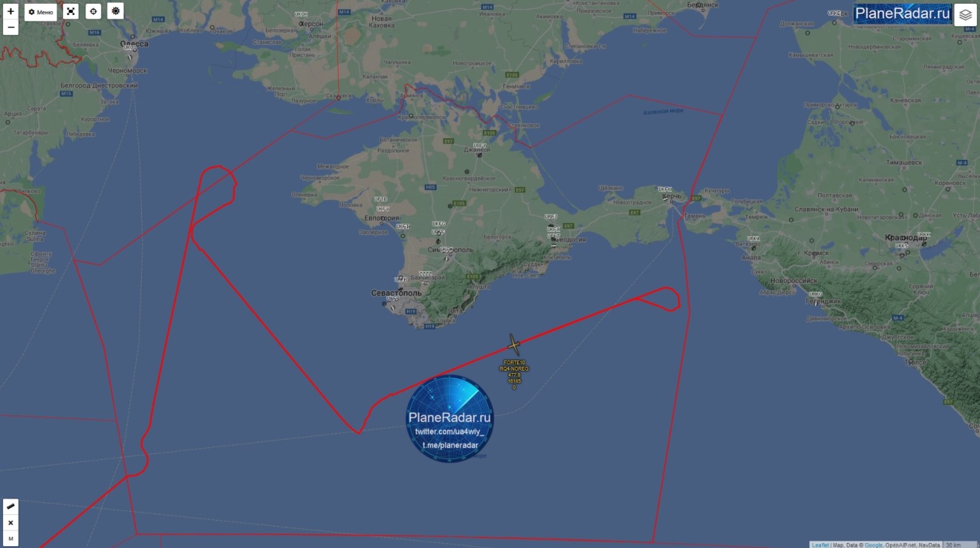The width and height of the screenshot is (980, 548).
Task: Zoom in with the plus button
Action: click(11, 11)
